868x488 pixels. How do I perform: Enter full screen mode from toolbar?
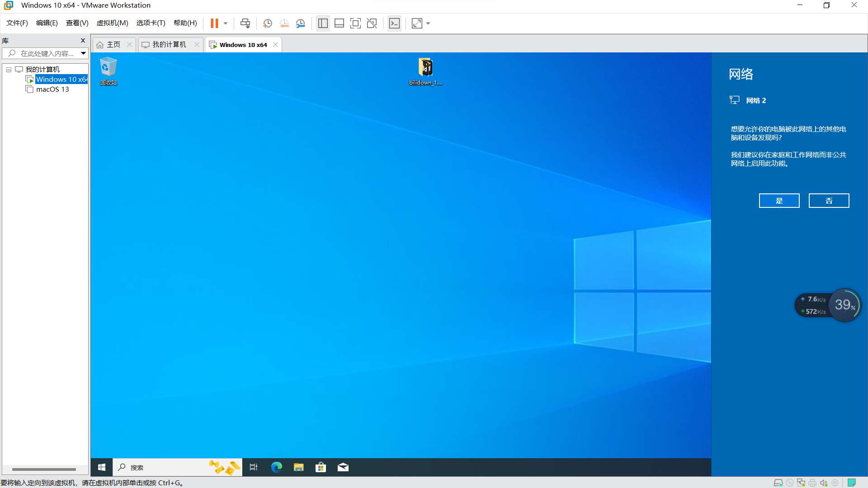pyautogui.click(x=355, y=23)
